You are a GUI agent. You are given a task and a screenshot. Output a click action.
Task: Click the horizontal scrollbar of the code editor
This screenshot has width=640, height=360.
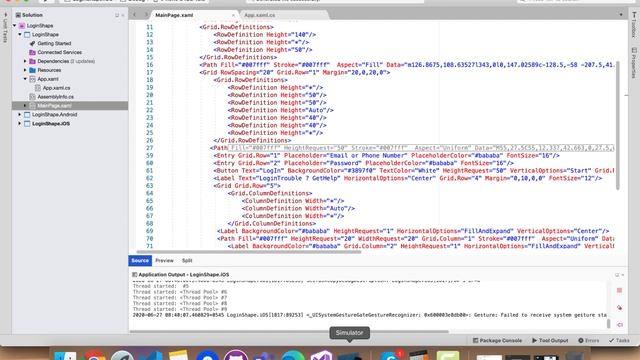(x=248, y=252)
